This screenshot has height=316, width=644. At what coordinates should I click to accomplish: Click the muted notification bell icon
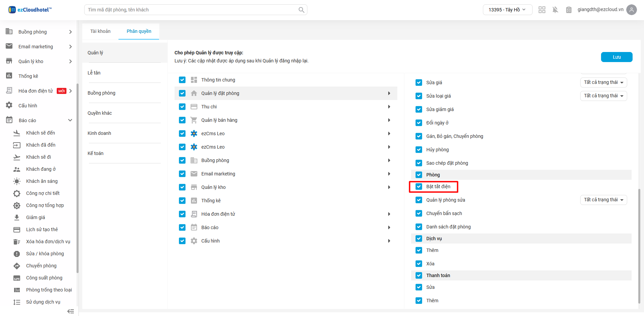(x=555, y=10)
